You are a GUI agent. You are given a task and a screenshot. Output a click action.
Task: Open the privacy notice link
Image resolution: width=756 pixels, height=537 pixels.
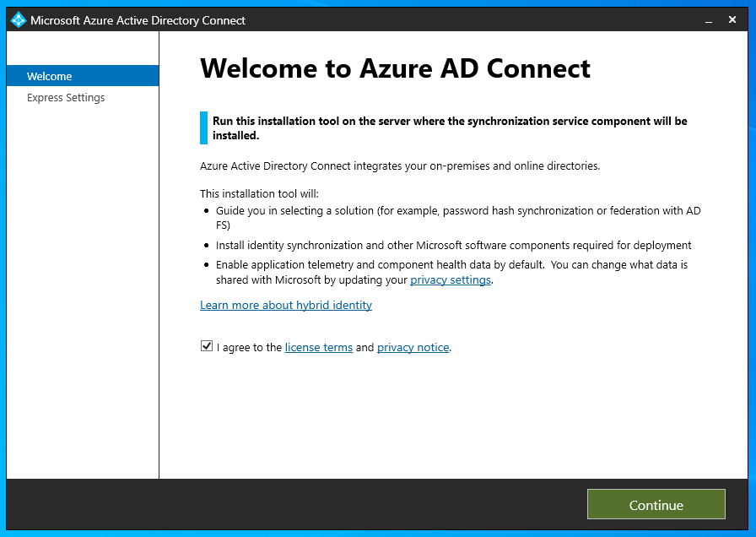click(x=413, y=347)
